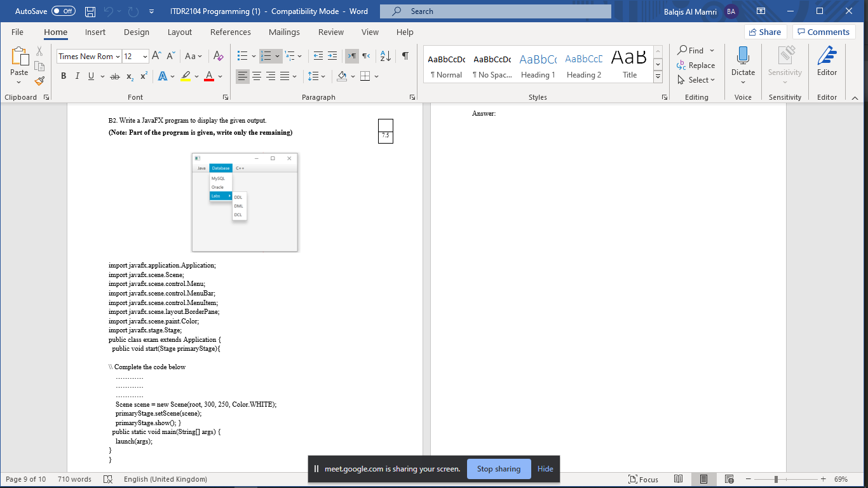Switch to the Design tab
The width and height of the screenshot is (868, 488).
pos(137,32)
